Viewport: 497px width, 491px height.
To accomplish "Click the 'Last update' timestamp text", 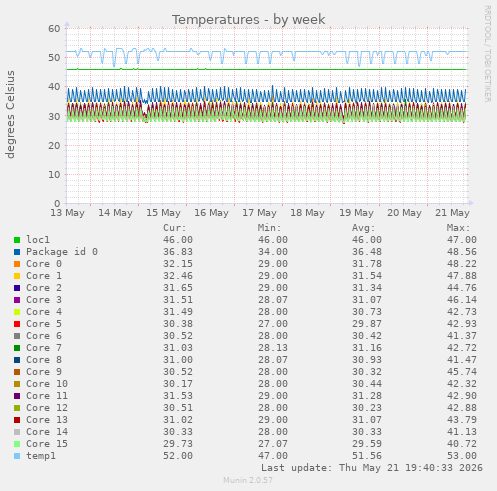I will click(x=372, y=468).
